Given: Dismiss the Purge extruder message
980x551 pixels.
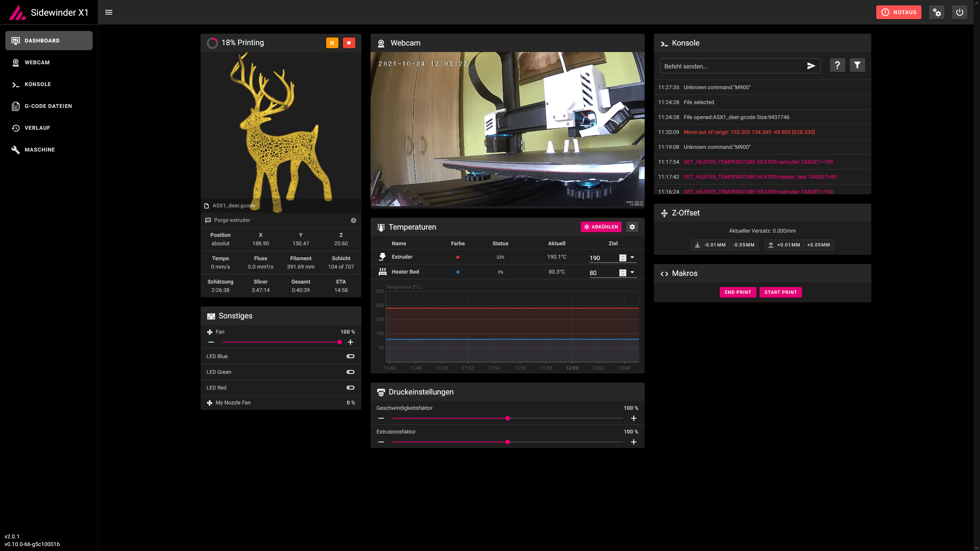Looking at the screenshot, I should (x=353, y=220).
